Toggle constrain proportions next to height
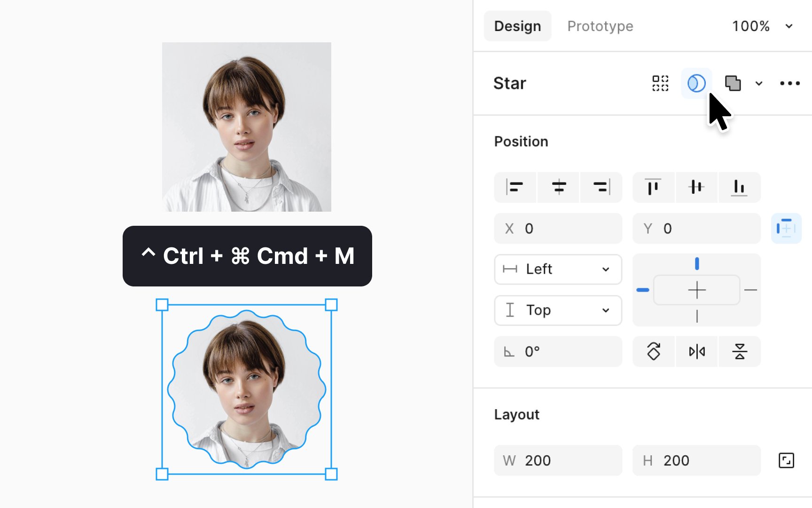This screenshot has width=812, height=508. (x=786, y=460)
